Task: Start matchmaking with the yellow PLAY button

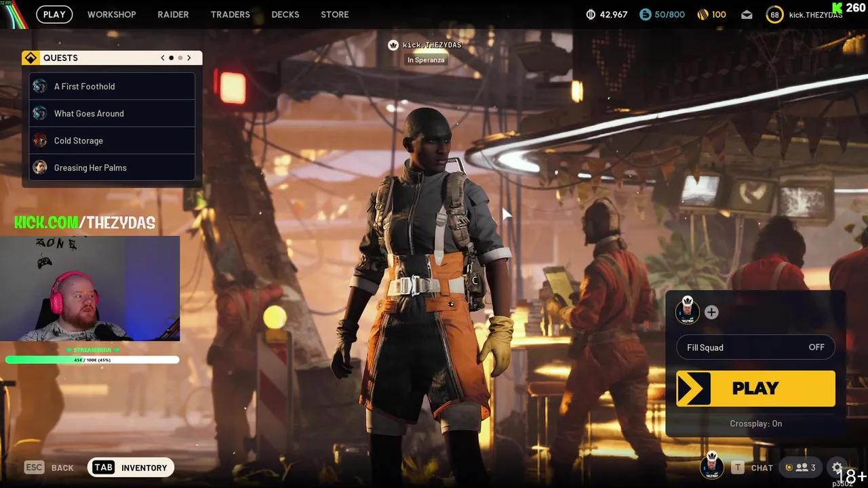Action: 755,388
